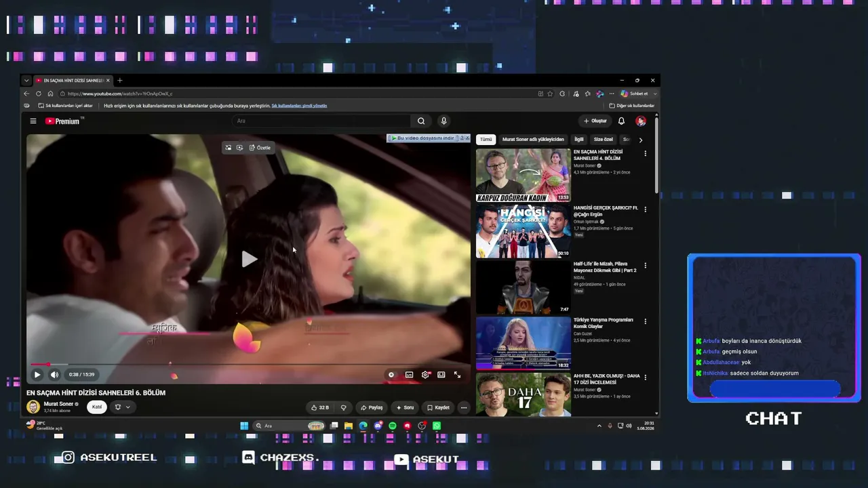The height and width of the screenshot is (488, 868).
Task: Open Diğer sık kullanılanlar folder
Action: (632, 106)
